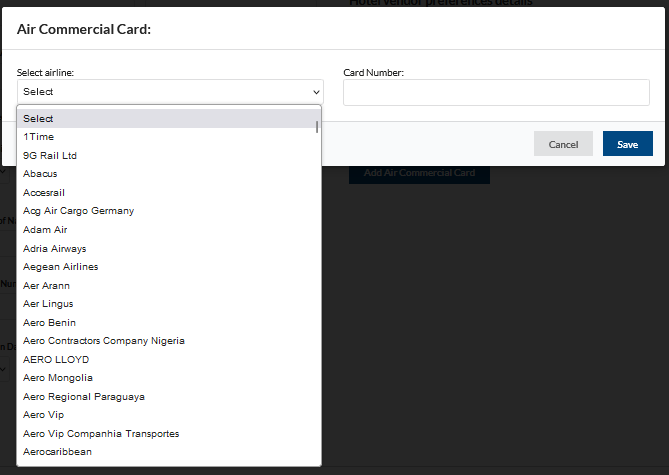
Task: Select Aegean Airlines option
Action: click(x=169, y=267)
